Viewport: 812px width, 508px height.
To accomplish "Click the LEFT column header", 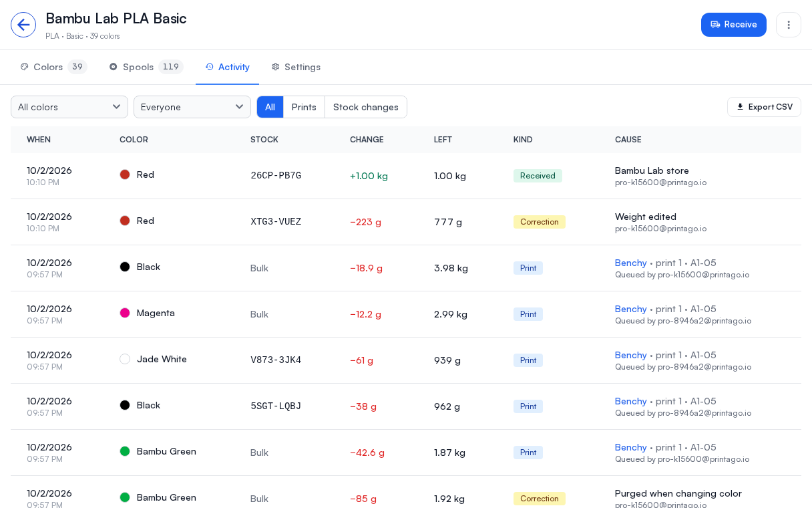I will click(443, 140).
